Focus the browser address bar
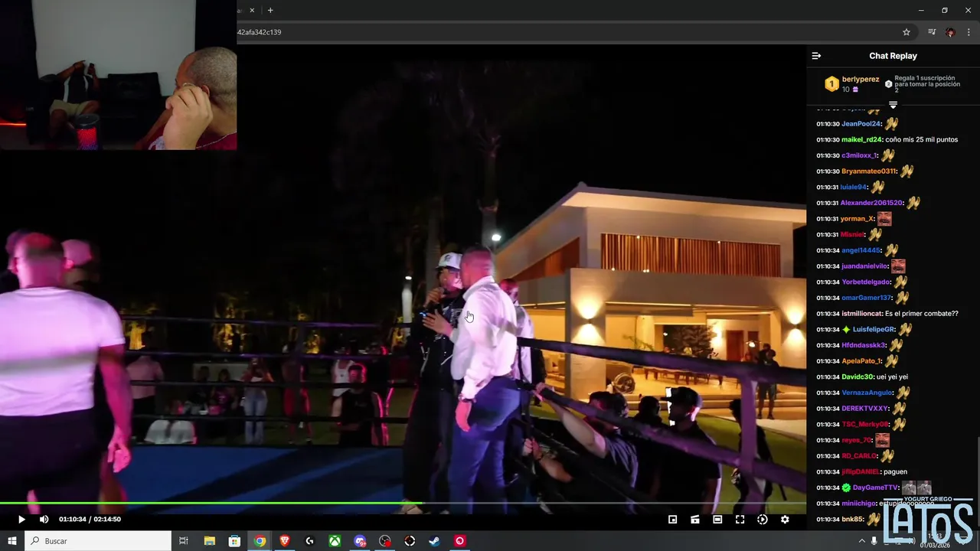This screenshot has height=551, width=980. coord(567,32)
